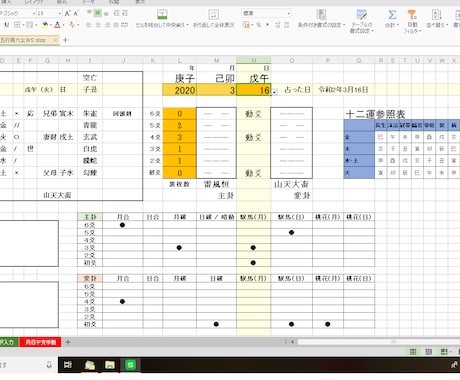The image size is (460, 380).
Task: Increase decimal places
Action: point(278,25)
